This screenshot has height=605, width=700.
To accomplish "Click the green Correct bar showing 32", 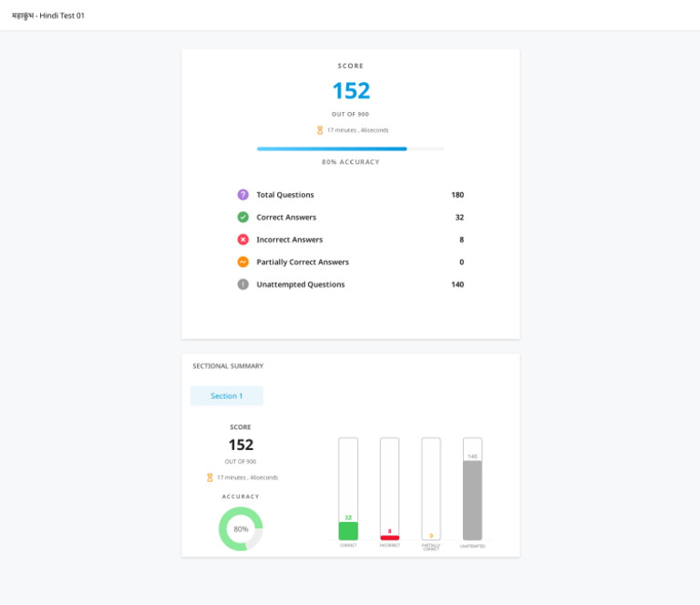I will [x=348, y=531].
